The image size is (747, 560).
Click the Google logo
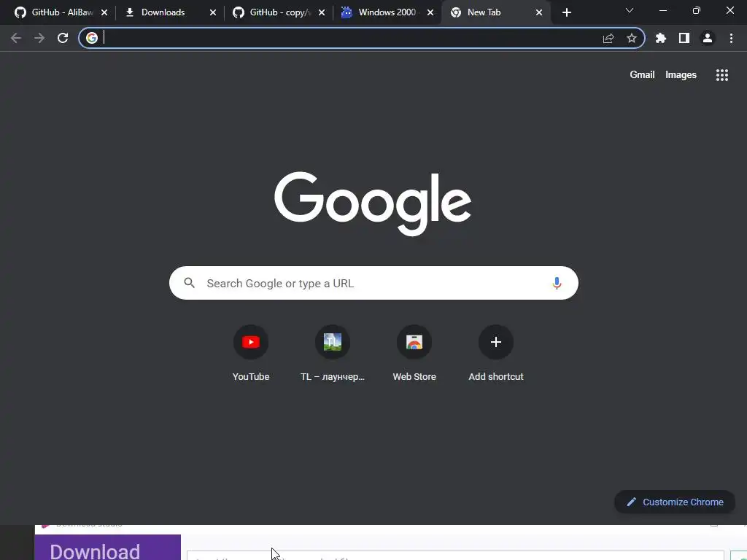[x=373, y=203]
